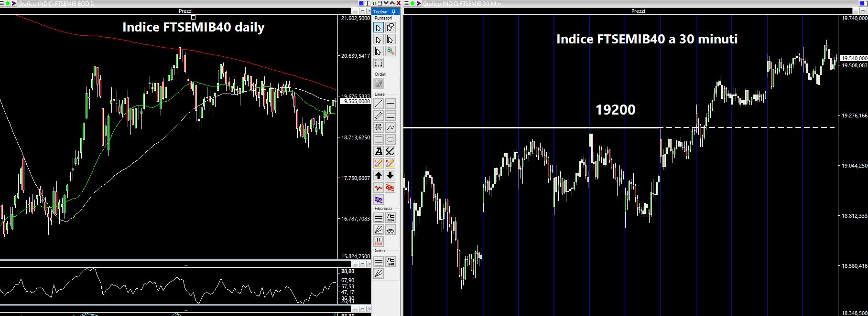Collapse daily chart with down chevron

click(385, 3)
